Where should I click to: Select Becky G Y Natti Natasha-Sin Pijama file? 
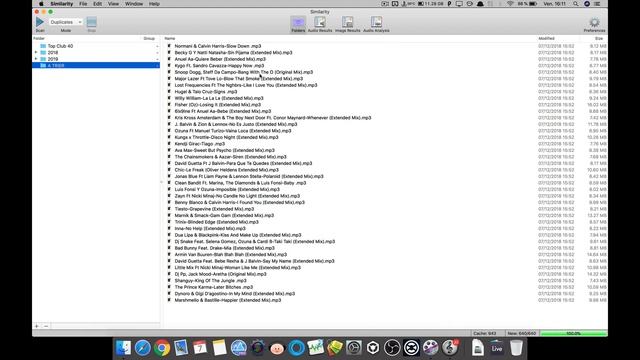(233, 53)
